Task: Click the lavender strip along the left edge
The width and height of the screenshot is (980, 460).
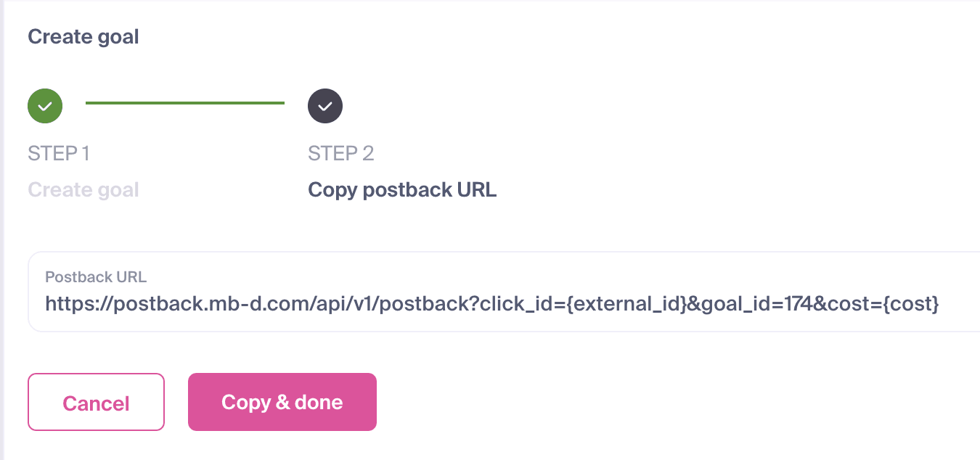Action: tap(2, 230)
